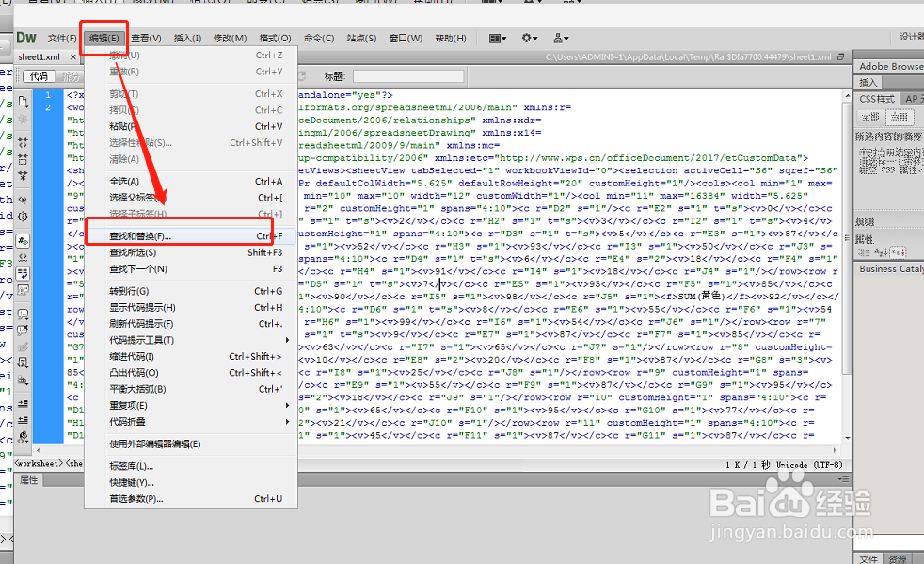Screen dimensions: 924x564
Task: Toggle the Word Wrap icon in coding toolbar
Action: click(x=23, y=274)
